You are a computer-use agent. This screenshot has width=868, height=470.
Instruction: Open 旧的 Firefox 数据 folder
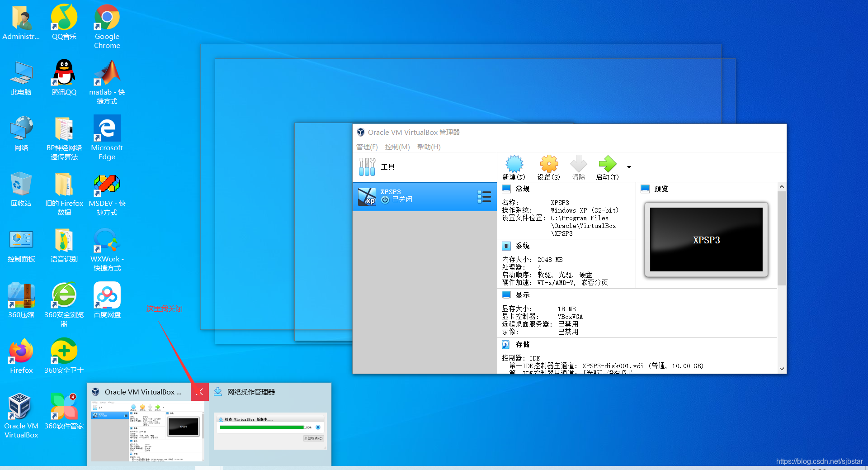pyautogui.click(x=64, y=193)
